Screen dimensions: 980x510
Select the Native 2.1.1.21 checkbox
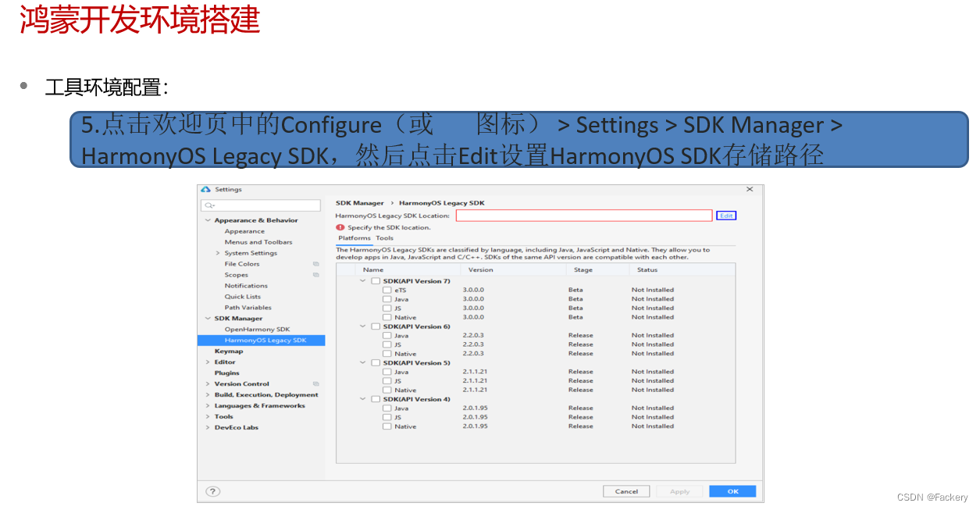pos(387,390)
